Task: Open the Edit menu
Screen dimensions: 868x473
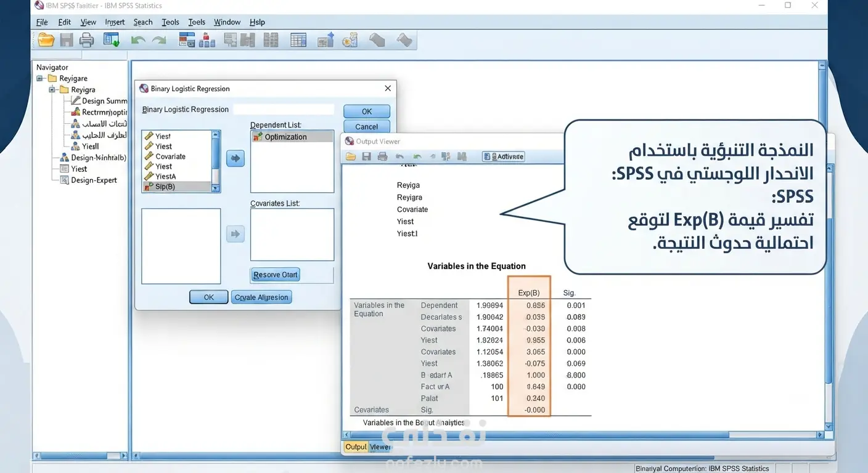Action: pos(65,22)
